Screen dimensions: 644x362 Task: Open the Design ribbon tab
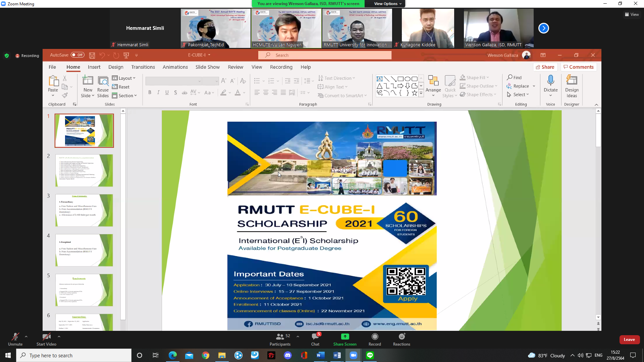pos(116,67)
